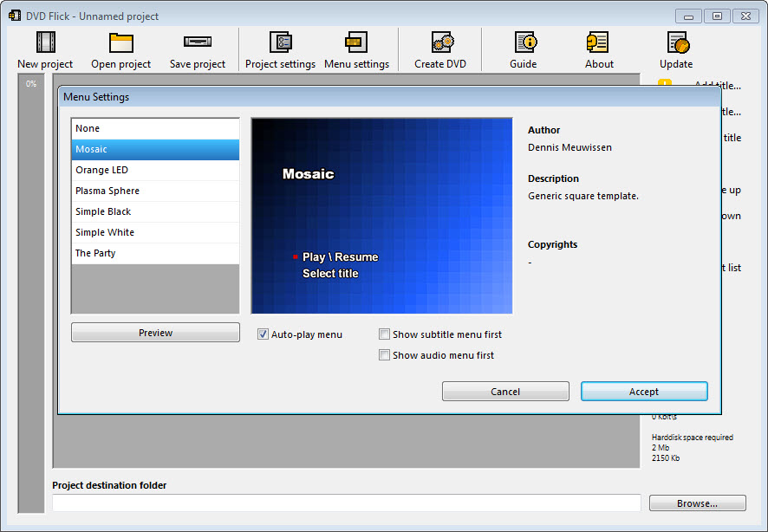Select Mosaic menu template
This screenshot has width=768, height=532.
point(155,149)
